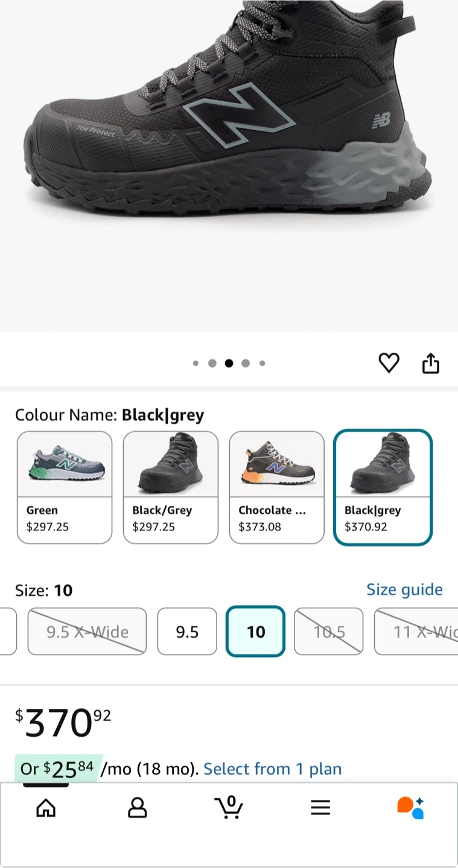The width and height of the screenshot is (458, 868).
Task: Open the shopping cart icon
Action: pyautogui.click(x=229, y=807)
